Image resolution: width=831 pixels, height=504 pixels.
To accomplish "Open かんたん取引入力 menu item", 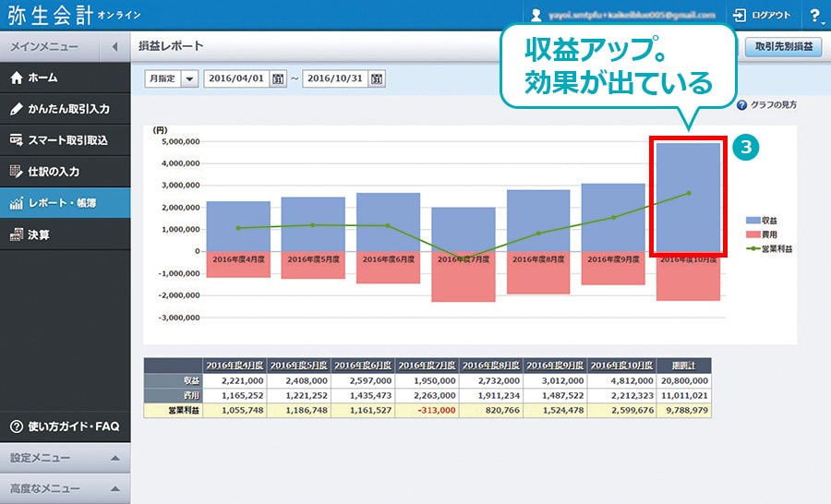I will 66,109.
